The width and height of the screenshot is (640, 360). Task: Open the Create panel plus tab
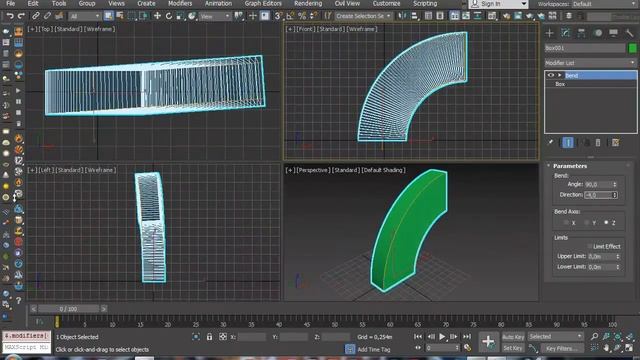coord(549,33)
